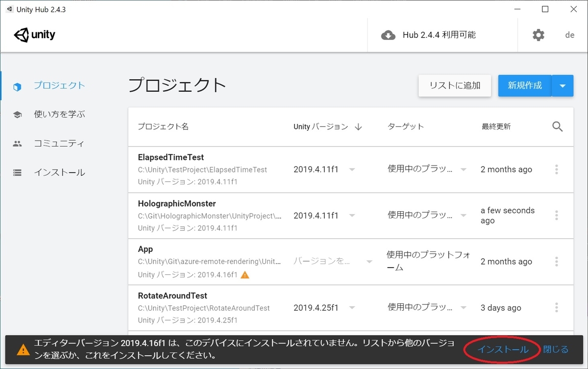Expand ElapsedTimeTest target platform dropdown

pyautogui.click(x=463, y=170)
